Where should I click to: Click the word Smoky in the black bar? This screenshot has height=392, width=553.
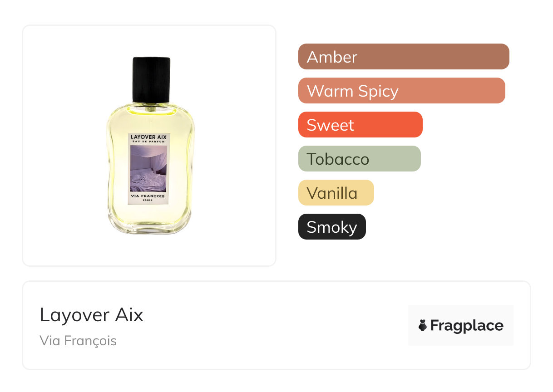point(332,227)
